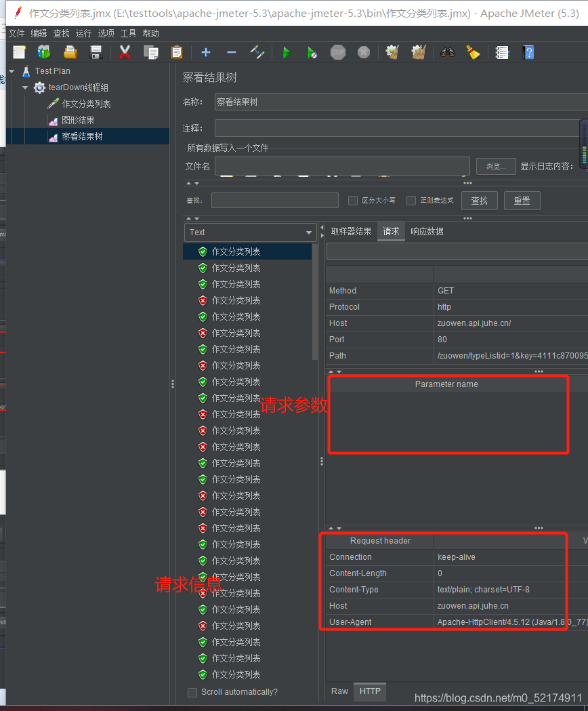Click the 图形结果 listener icon
The height and width of the screenshot is (711, 588).
point(53,120)
